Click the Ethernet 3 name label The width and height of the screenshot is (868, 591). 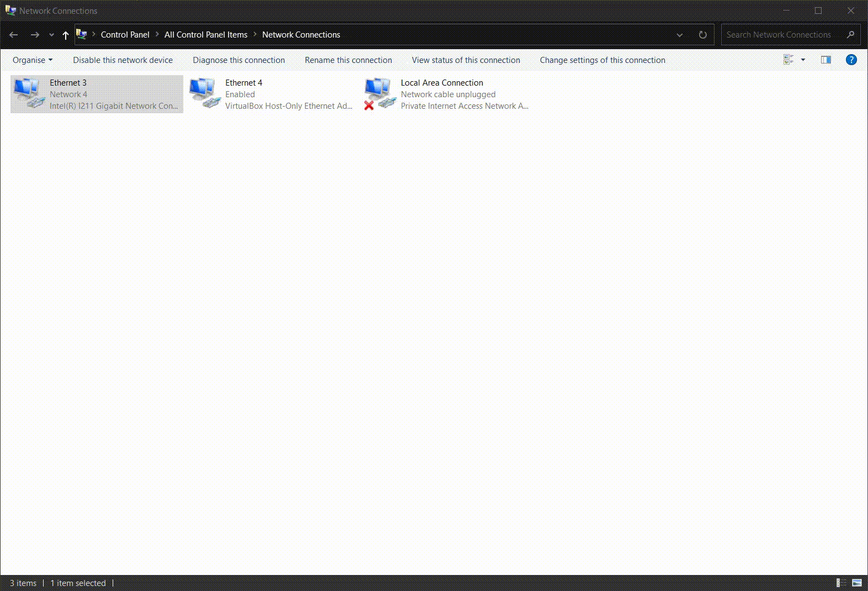(x=68, y=83)
